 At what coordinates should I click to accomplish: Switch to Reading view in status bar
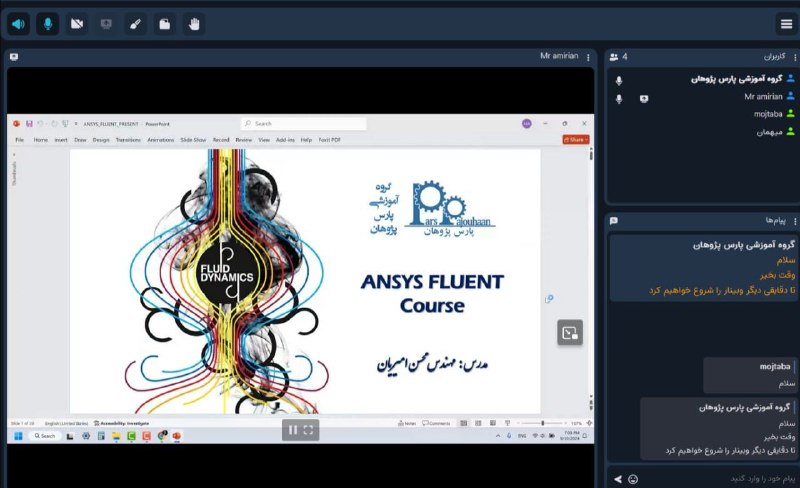coord(493,423)
